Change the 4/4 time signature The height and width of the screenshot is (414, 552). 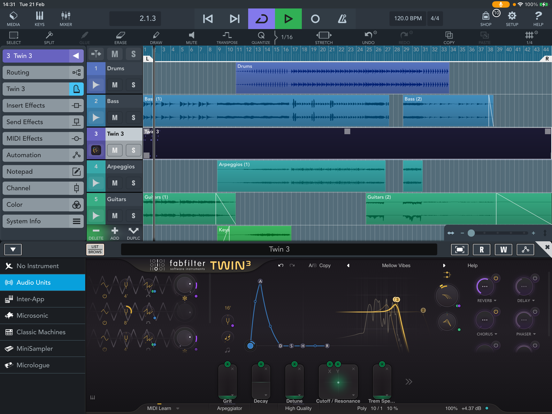[x=435, y=18]
